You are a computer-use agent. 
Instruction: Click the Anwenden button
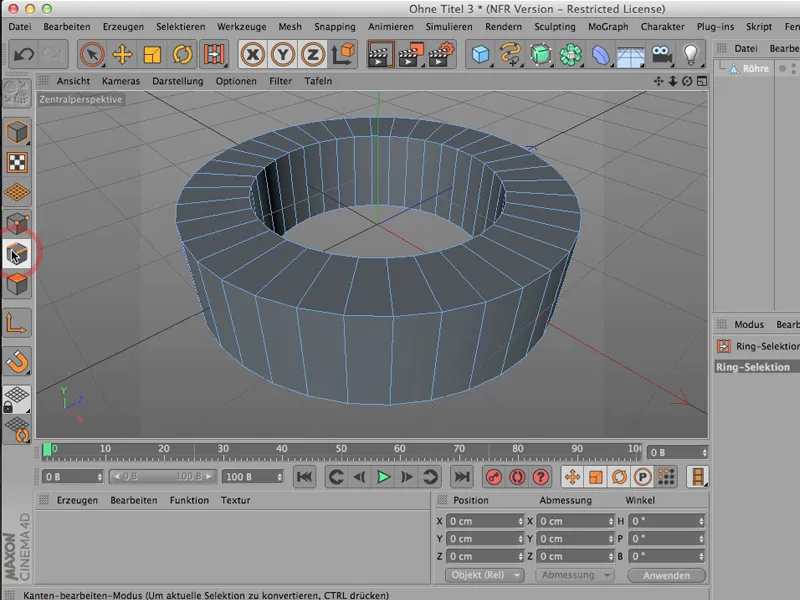pos(666,576)
